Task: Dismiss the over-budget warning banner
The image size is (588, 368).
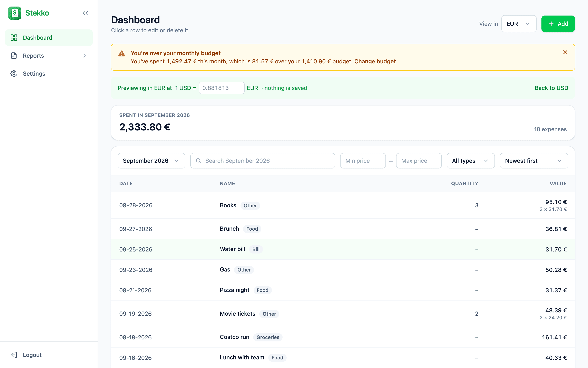Action: point(565,52)
